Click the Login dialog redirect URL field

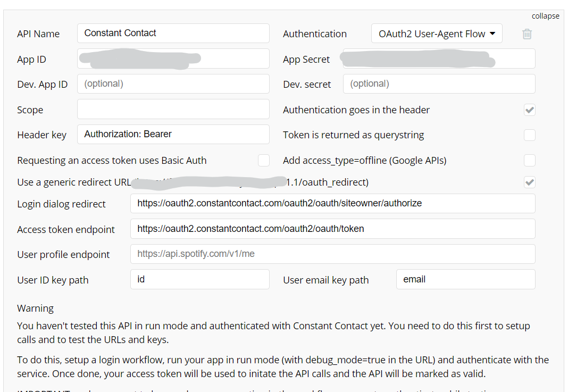(332, 203)
